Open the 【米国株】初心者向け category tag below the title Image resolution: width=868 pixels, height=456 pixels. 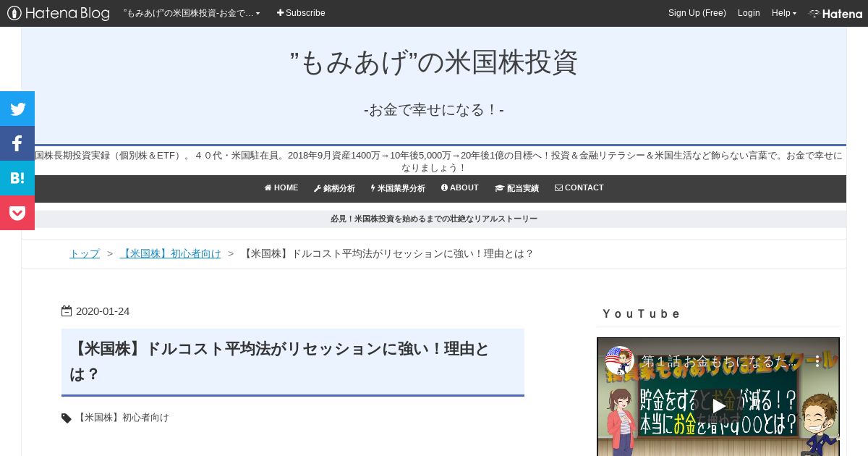[x=122, y=418]
